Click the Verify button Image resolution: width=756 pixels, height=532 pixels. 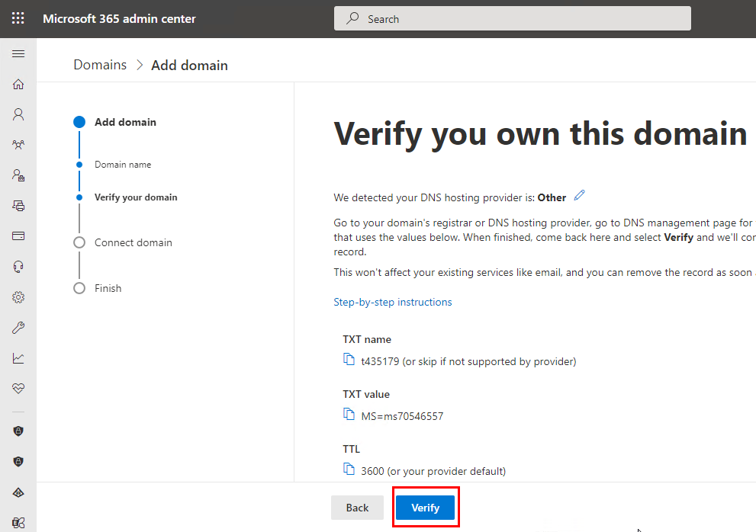point(425,508)
